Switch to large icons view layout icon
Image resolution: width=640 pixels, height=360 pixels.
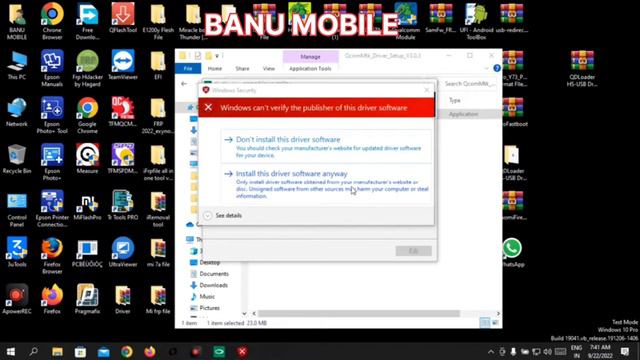point(495,323)
